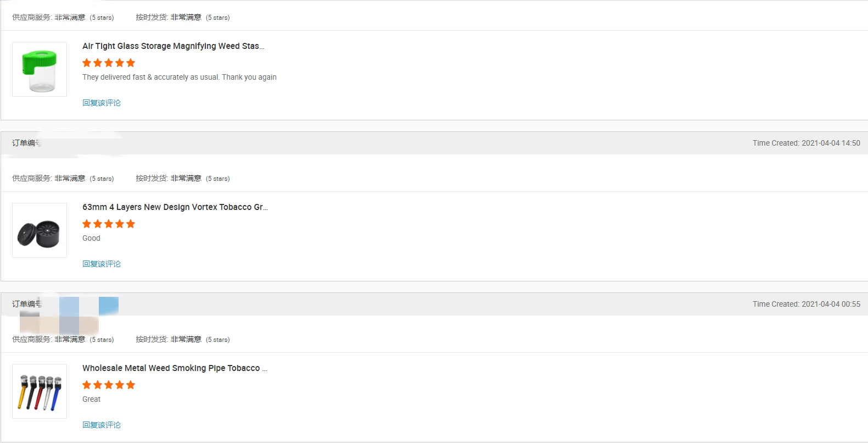Click the 'Great' review comment text

pyautogui.click(x=91, y=399)
